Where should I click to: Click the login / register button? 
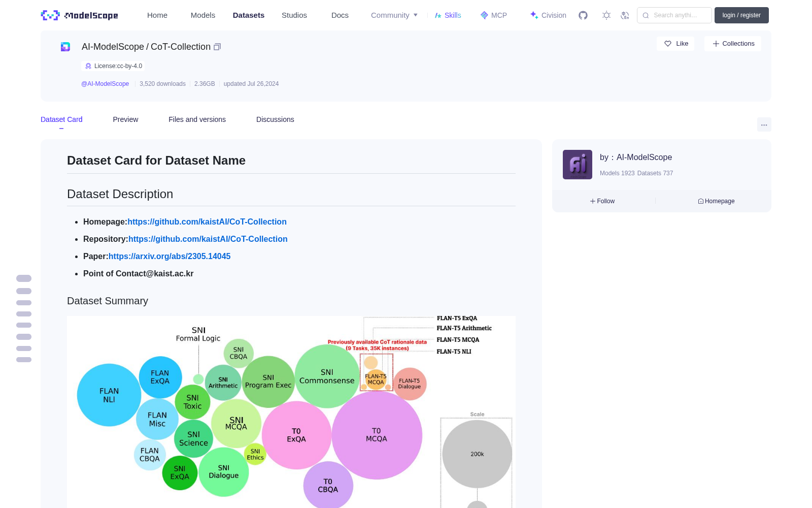click(x=741, y=15)
